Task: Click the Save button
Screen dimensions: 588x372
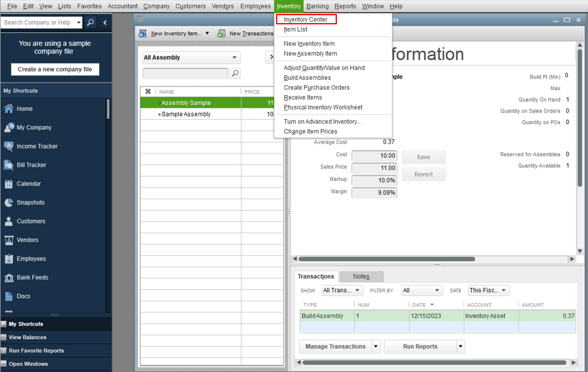Action: [x=424, y=157]
